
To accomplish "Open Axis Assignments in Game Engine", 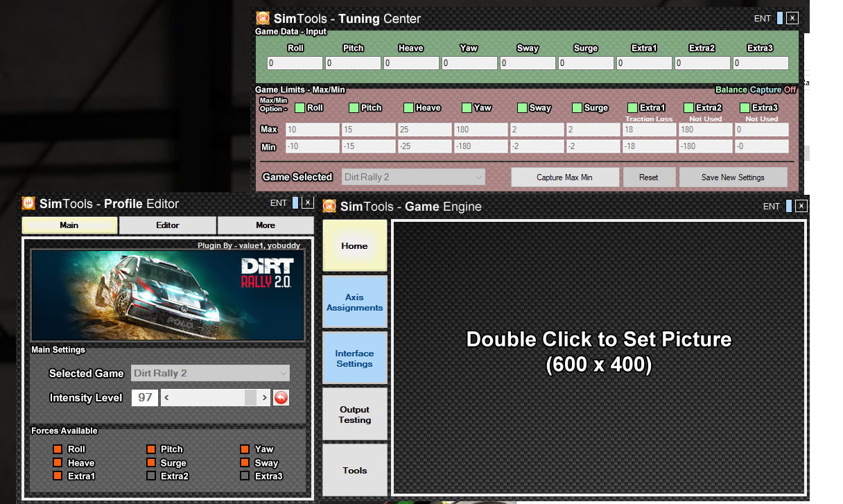I will click(x=354, y=302).
